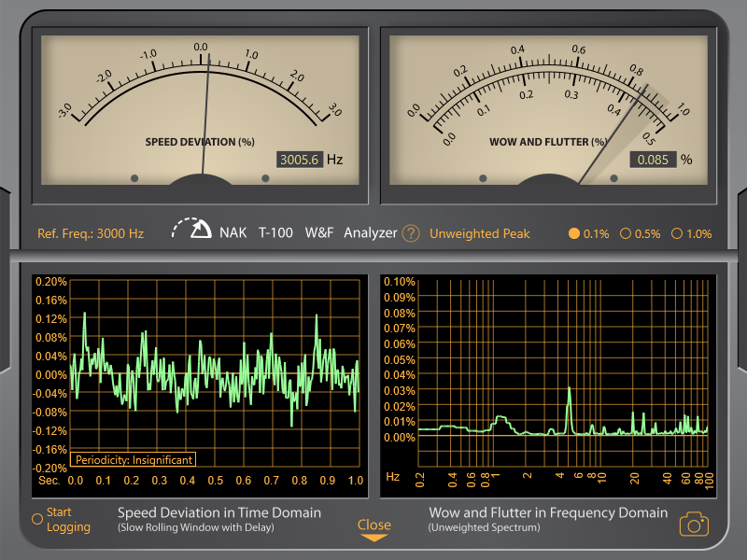The image size is (747, 560).
Task: Select the 0.1% range radio button
Action: click(573, 233)
